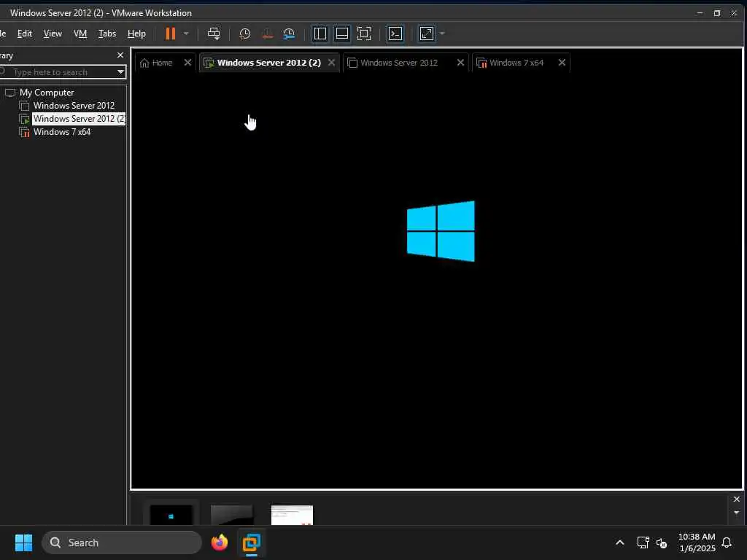This screenshot has width=747, height=560.
Task: Close the Windows 7 x64 tab
Action: tap(562, 63)
